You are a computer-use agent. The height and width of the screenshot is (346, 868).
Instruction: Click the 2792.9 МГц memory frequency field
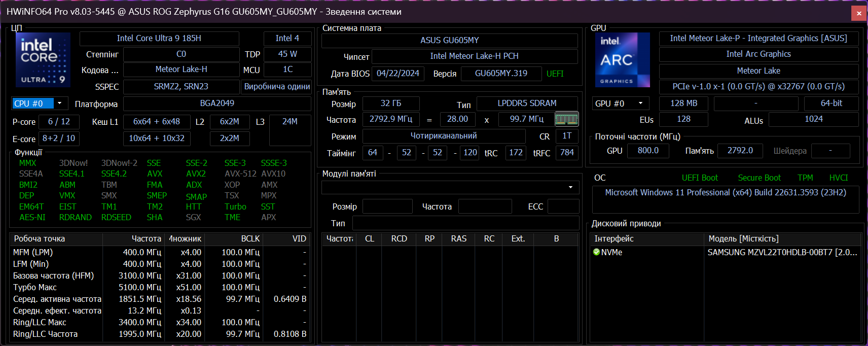point(391,119)
